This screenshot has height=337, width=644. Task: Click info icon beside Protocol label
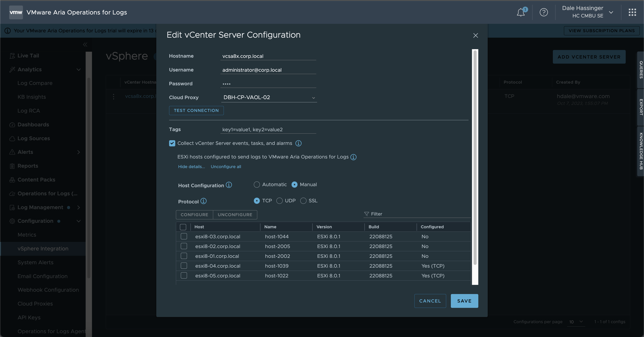[204, 201]
